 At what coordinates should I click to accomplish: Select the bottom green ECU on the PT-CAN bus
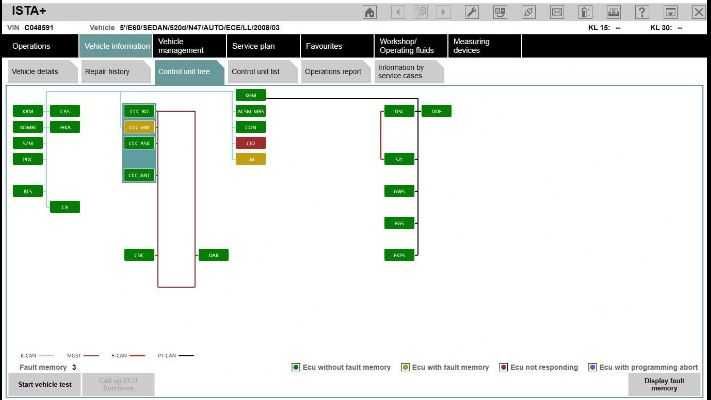(399, 255)
